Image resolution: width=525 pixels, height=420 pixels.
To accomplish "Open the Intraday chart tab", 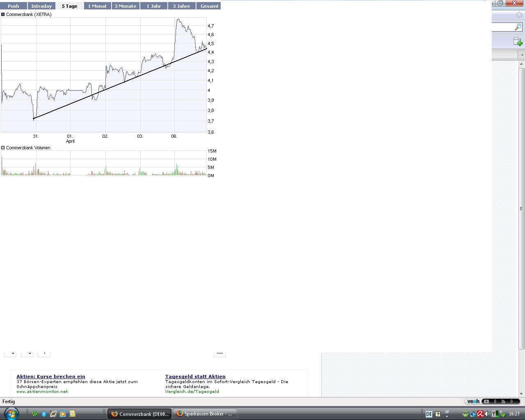I will (41, 6).
